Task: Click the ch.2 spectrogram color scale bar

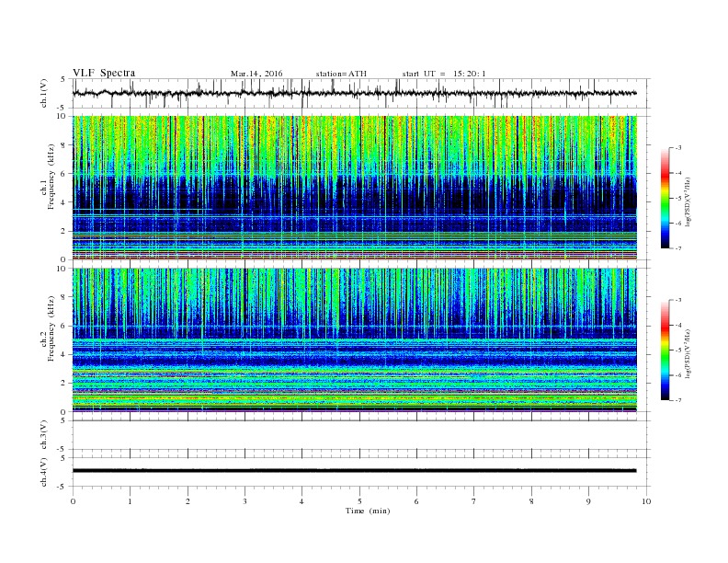Action: 665,350
